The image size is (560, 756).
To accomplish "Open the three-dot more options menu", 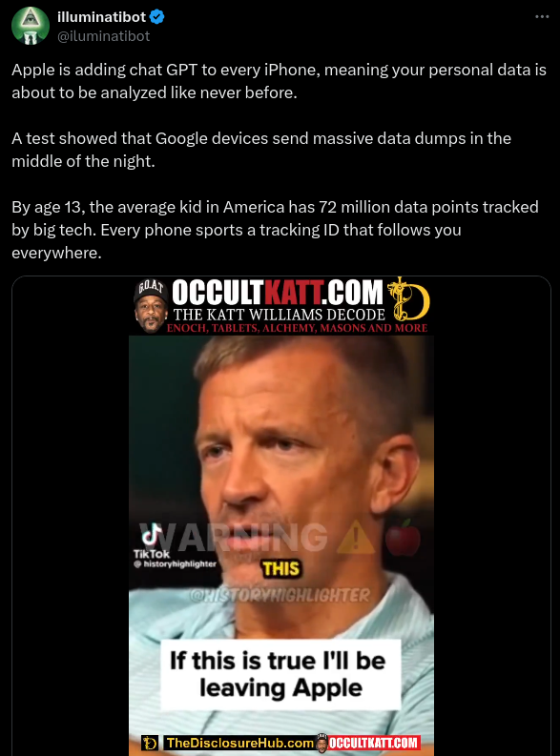I will click(x=542, y=17).
